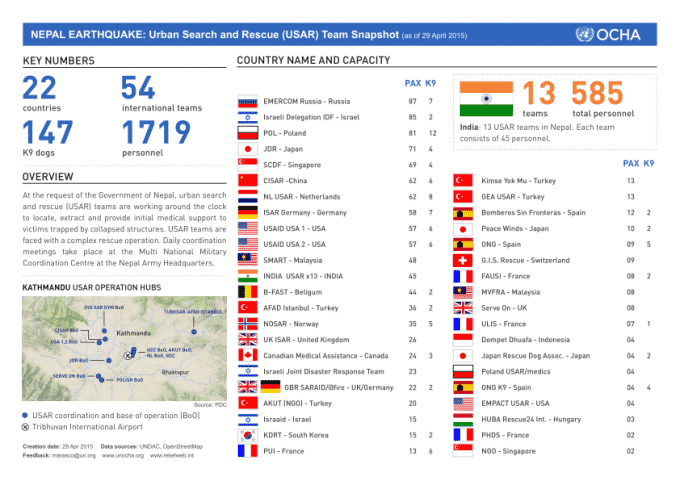The height and width of the screenshot is (481, 680).
Task: Select the Turkey flag beside Kimse Yok Mu
Action: click(x=463, y=181)
